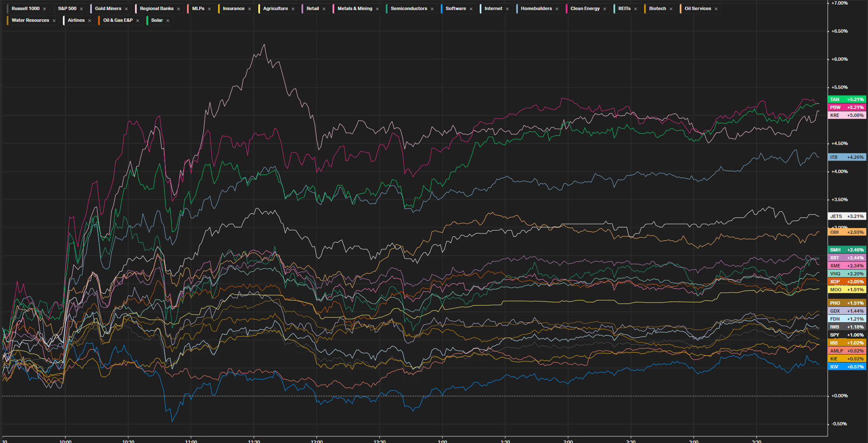
Task: Click the TAN +5.21% price label
Action: [x=847, y=99]
